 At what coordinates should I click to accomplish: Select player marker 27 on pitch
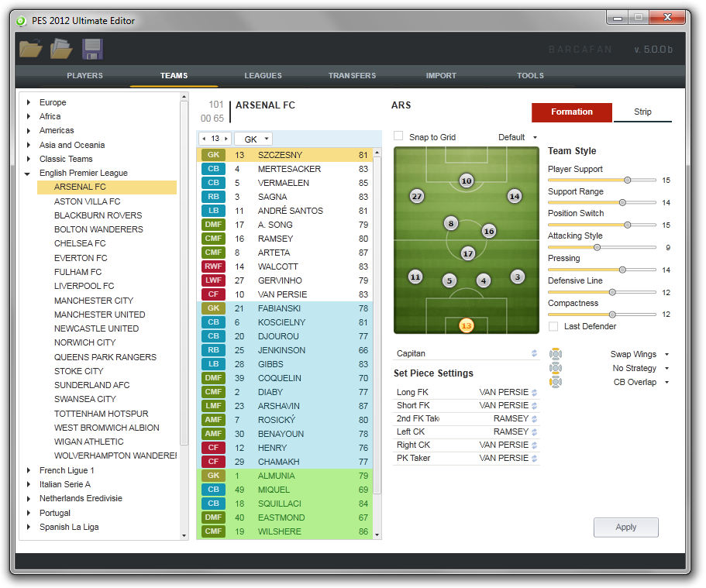coord(417,196)
